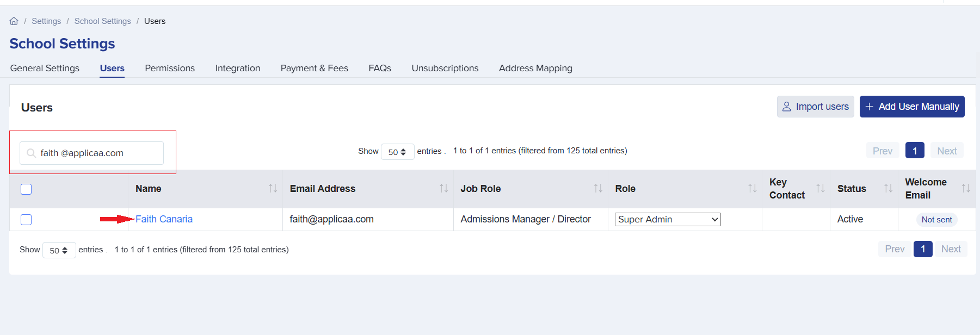Click bottom Prev pagination button

[x=895, y=249]
